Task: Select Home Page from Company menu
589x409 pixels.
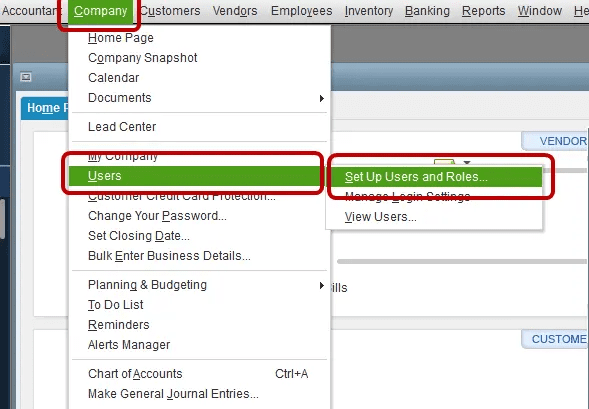Action: tap(199, 38)
